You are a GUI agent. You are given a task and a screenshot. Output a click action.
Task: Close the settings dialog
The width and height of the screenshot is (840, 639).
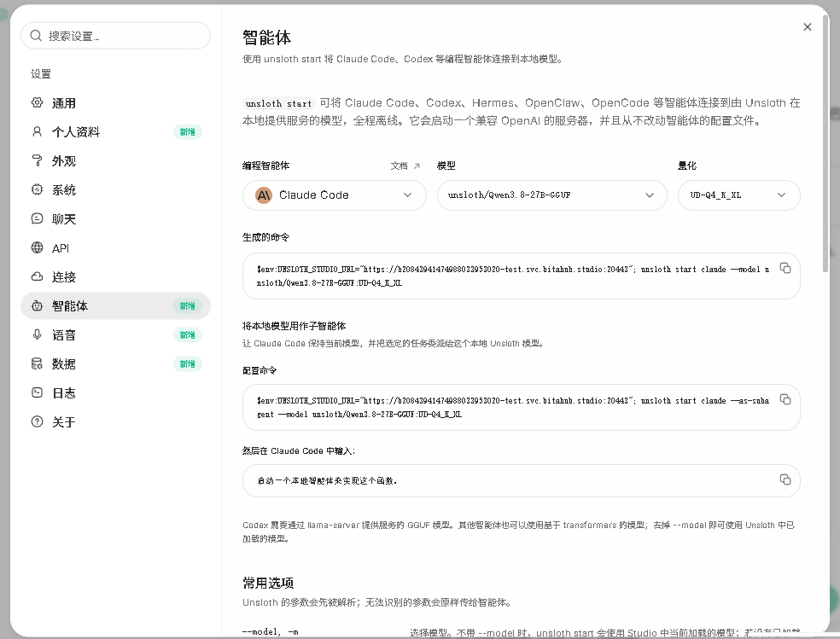tap(808, 26)
